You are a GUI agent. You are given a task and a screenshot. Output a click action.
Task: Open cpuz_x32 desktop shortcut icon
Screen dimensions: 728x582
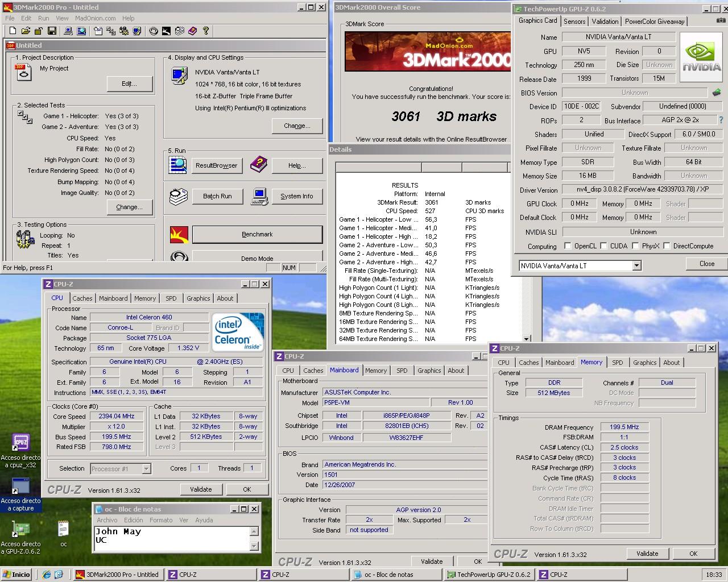click(x=21, y=443)
